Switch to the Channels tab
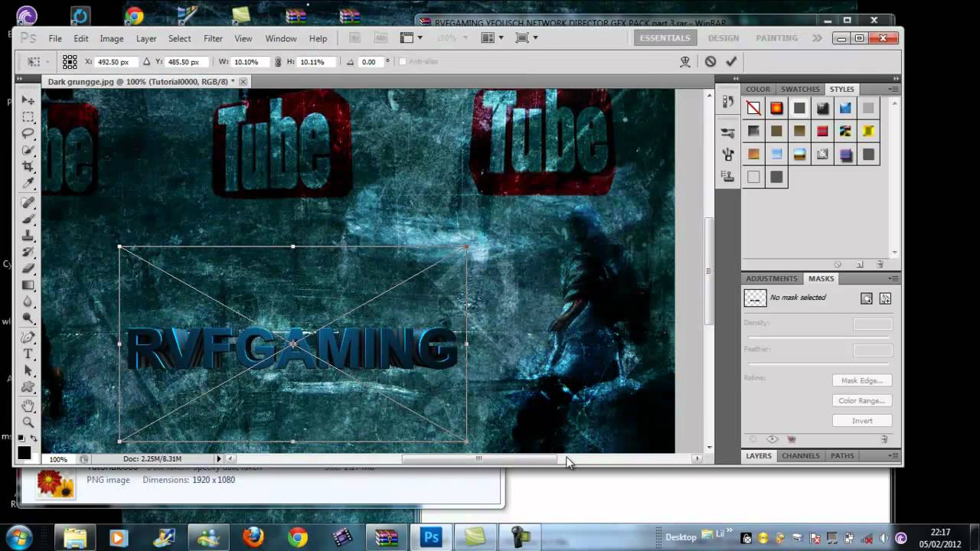The height and width of the screenshot is (551, 980). 800,455
